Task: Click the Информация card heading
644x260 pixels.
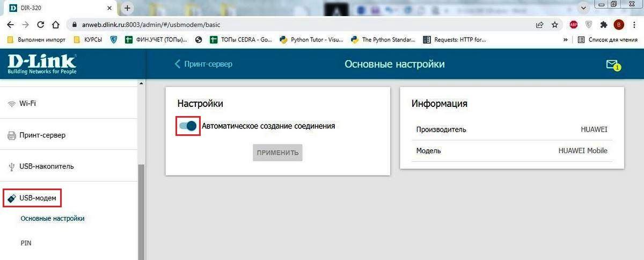Action: [440, 103]
